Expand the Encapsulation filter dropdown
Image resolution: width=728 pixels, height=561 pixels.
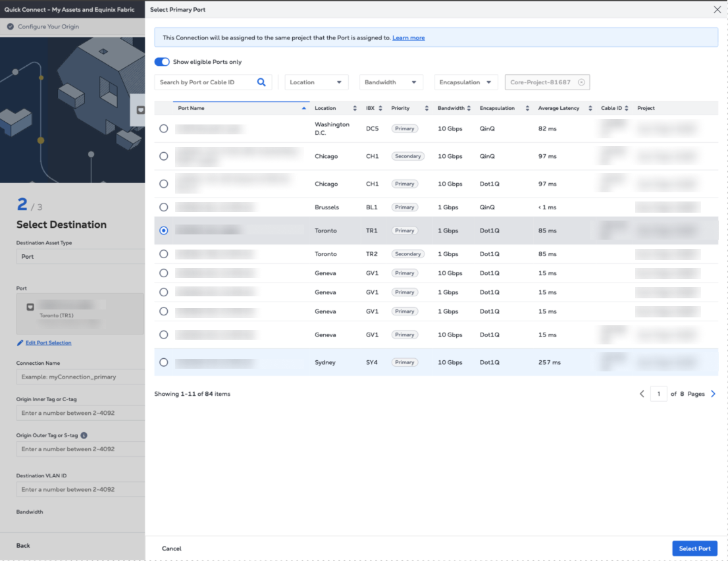point(465,82)
